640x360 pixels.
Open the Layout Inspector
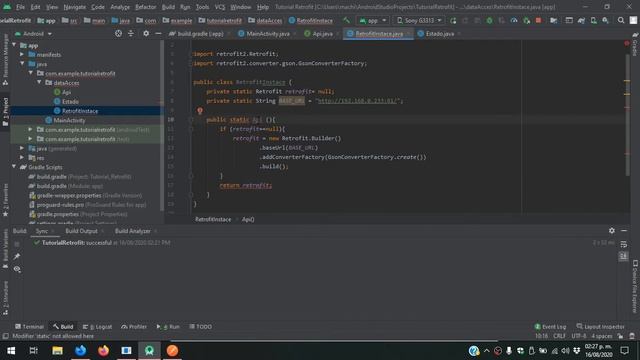coord(600,327)
